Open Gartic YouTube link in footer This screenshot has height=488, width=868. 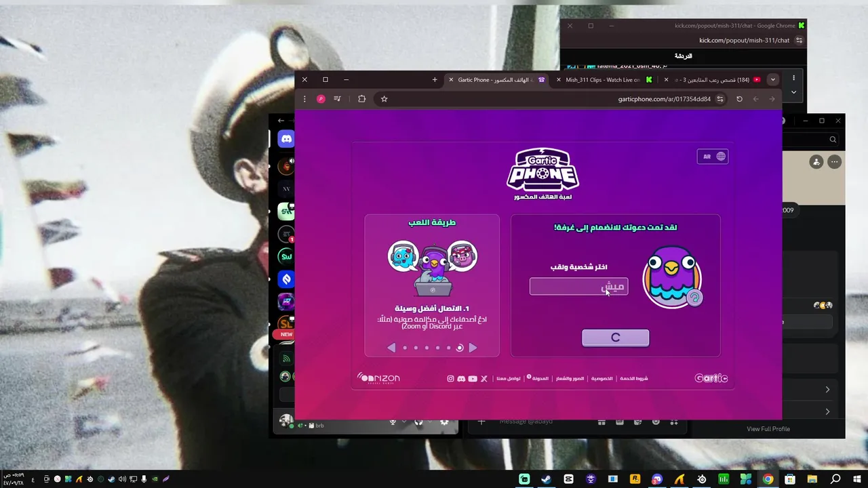[x=473, y=378]
